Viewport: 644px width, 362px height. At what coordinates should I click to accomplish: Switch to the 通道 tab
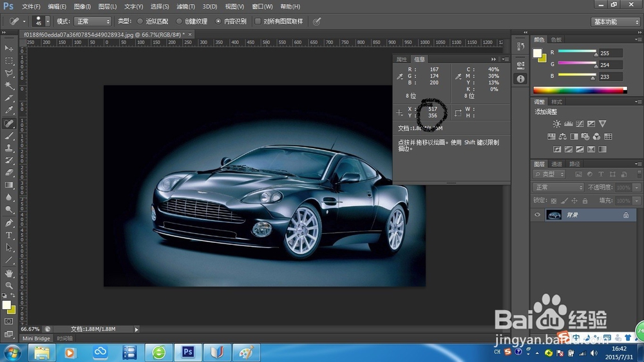tap(557, 164)
